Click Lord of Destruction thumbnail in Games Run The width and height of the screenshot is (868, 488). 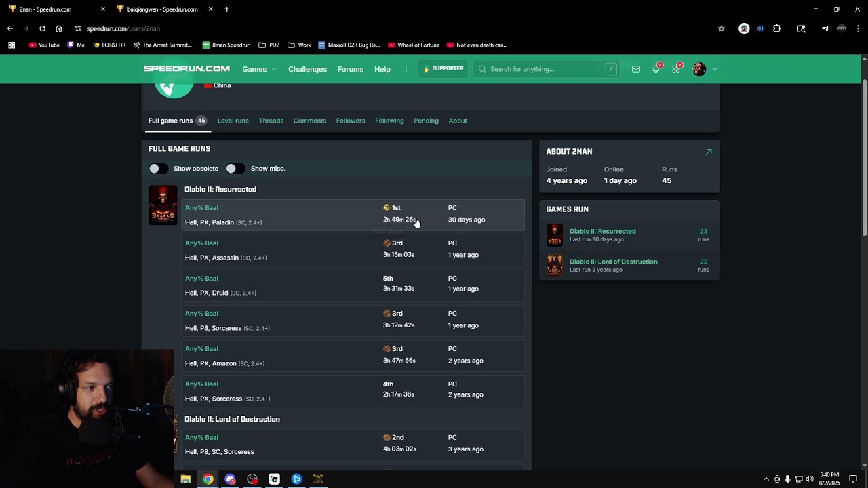555,265
